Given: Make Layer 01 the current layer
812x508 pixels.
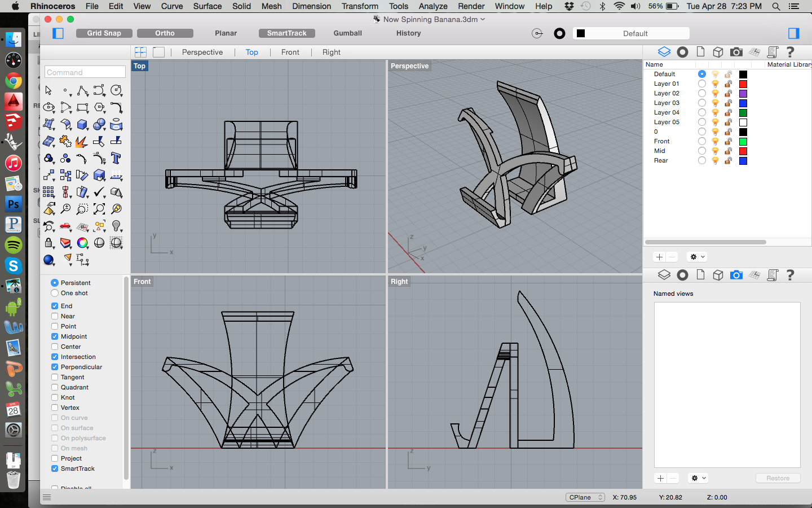Looking at the screenshot, I should coord(701,84).
